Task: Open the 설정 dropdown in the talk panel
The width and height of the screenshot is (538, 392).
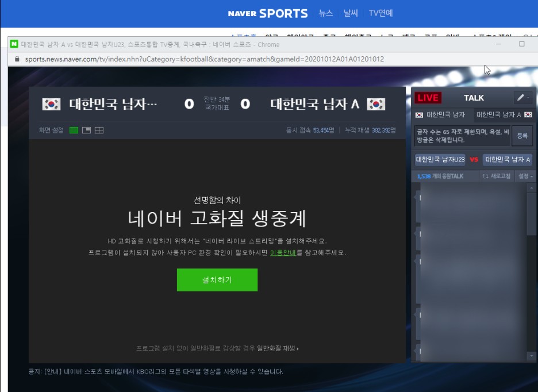Action: pos(525,176)
